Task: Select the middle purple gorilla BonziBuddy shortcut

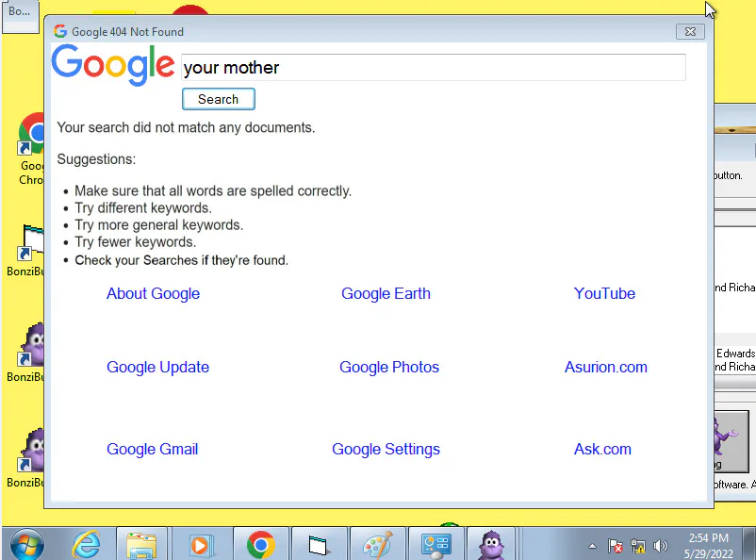Action: click(25, 354)
